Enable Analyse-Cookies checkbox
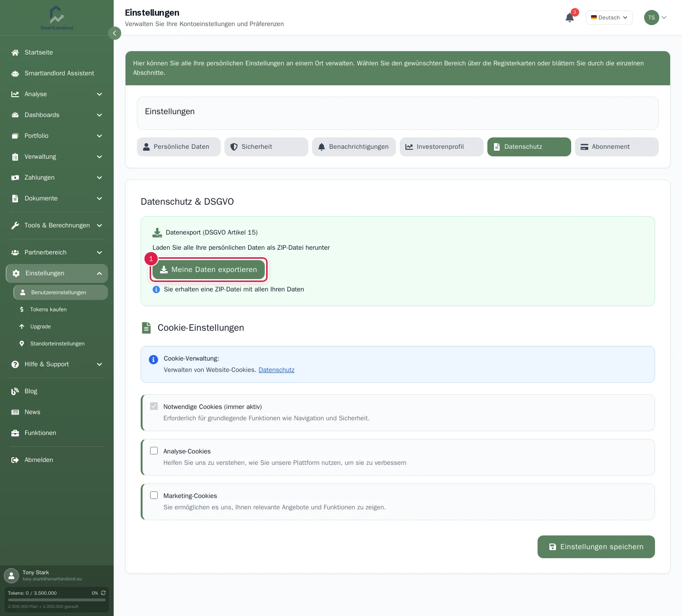 coord(154,451)
